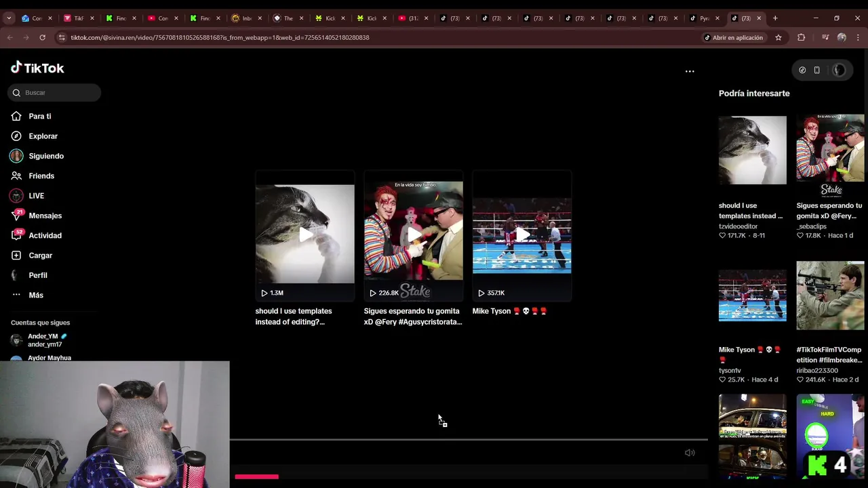Screen dimensions: 868x488
Task: Click the 171.7K likes count
Action: click(x=732, y=236)
